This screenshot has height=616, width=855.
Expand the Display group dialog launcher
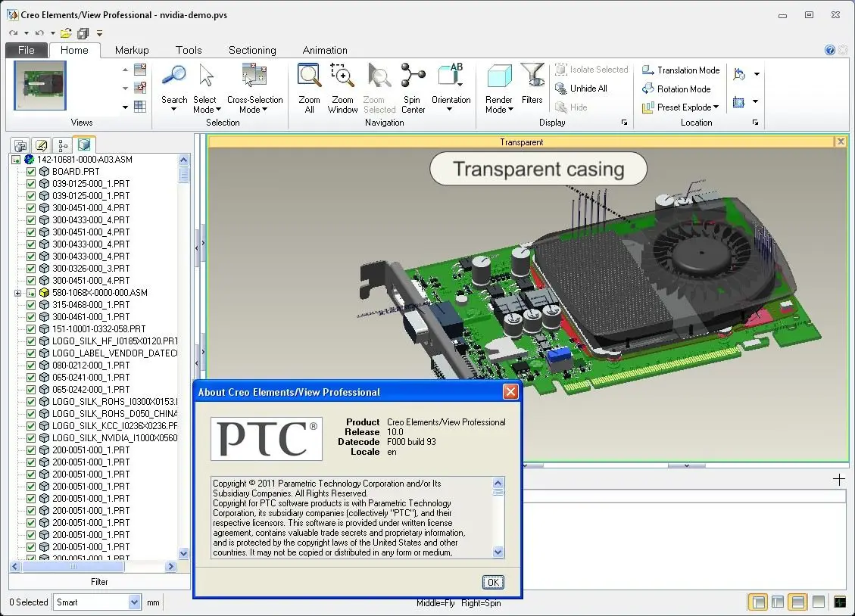[x=624, y=123]
